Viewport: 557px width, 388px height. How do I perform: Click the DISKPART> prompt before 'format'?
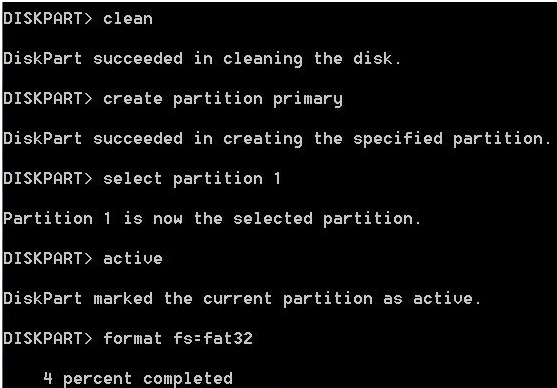click(48, 338)
